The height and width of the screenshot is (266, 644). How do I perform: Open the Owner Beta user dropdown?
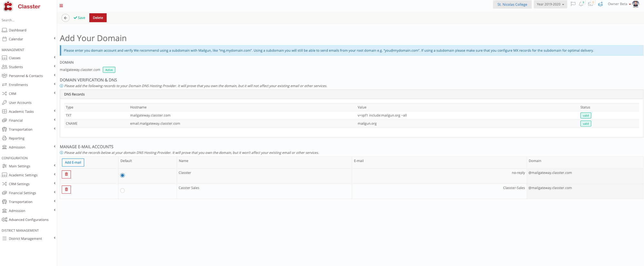pos(619,4)
